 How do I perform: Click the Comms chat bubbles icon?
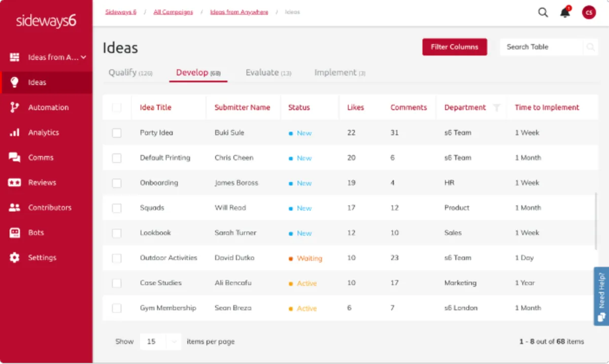pos(15,157)
